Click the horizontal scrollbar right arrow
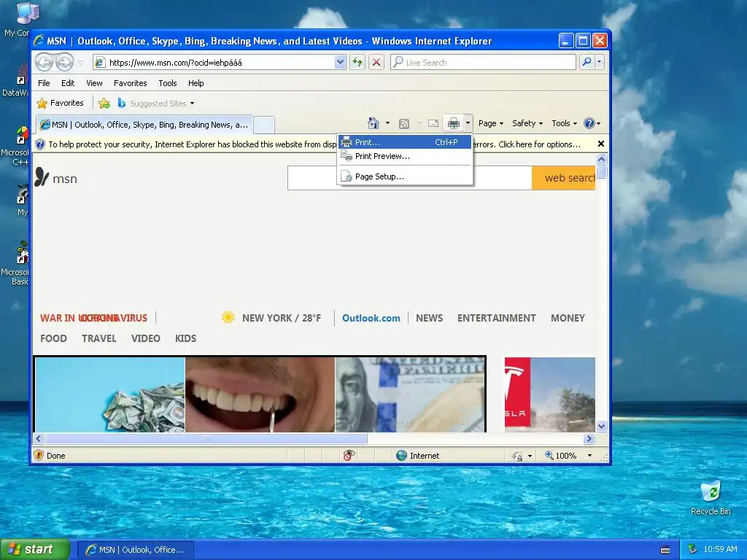 point(589,438)
